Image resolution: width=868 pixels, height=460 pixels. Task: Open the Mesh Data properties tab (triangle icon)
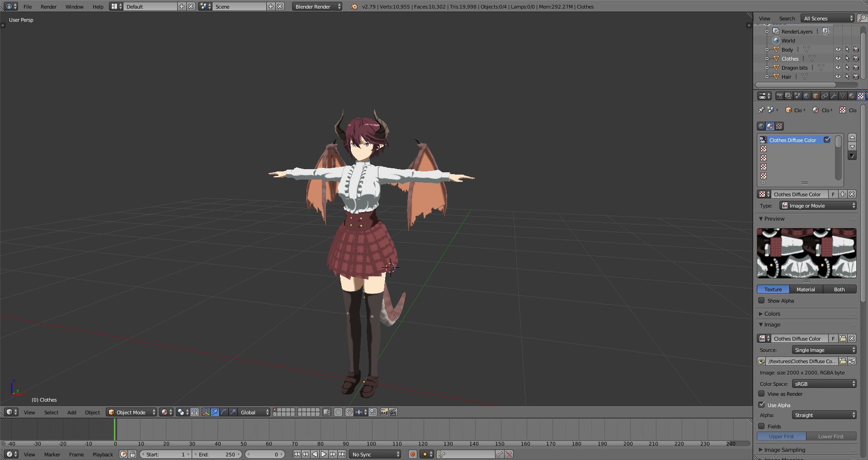tap(843, 96)
